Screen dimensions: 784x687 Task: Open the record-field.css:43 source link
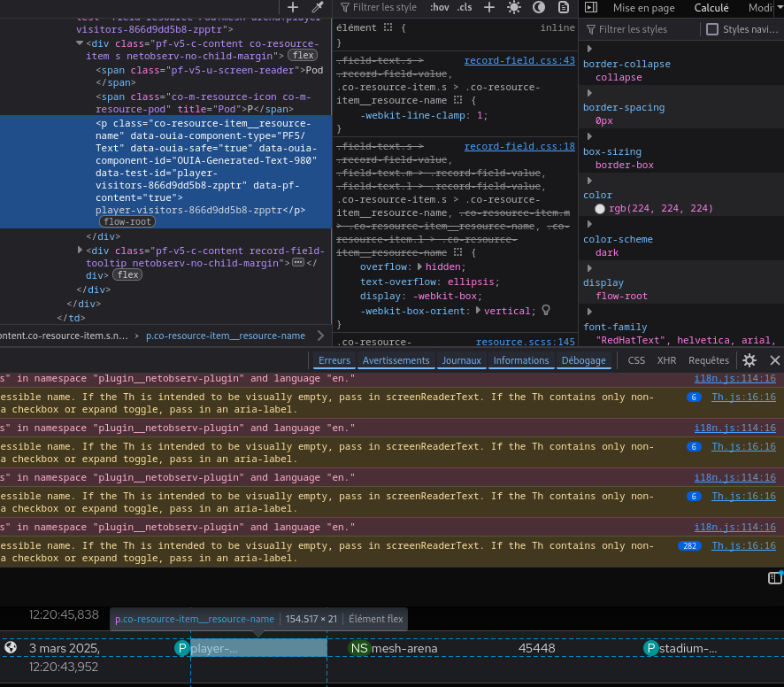[x=519, y=61]
